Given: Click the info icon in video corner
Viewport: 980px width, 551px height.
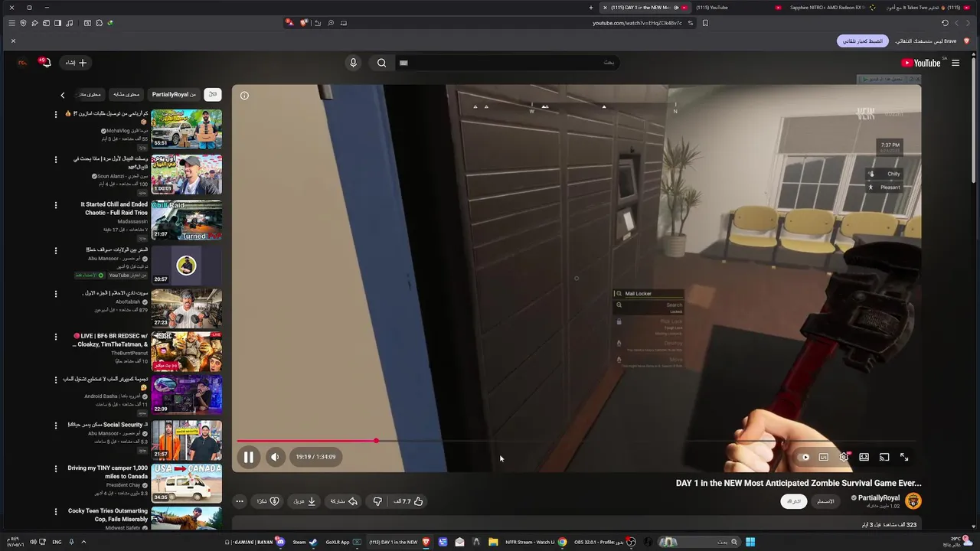Looking at the screenshot, I should tap(244, 96).
